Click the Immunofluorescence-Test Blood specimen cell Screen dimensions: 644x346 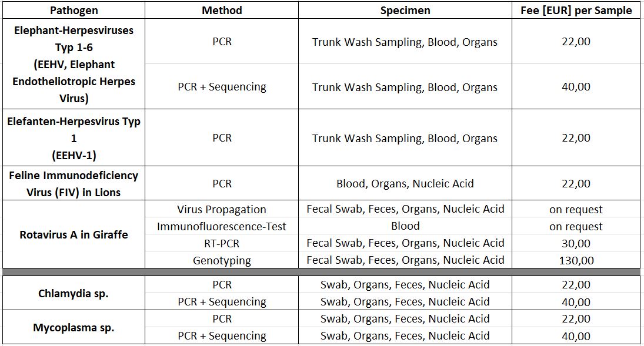coord(405,226)
